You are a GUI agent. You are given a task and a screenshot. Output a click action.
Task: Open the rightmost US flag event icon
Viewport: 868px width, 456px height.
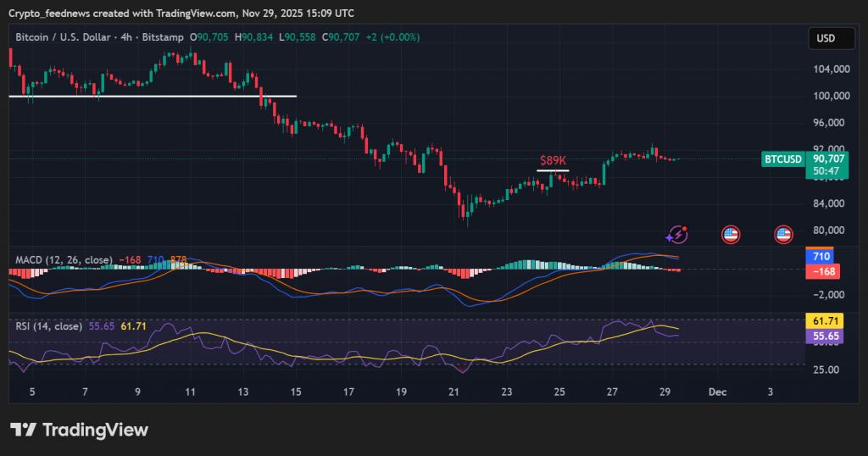pyautogui.click(x=783, y=235)
